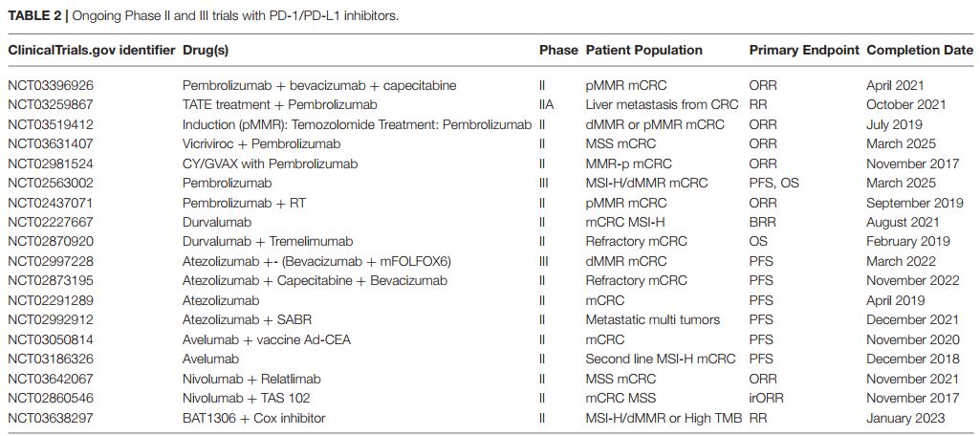
Task: Click the Completion Date column header
Action: 919,50
